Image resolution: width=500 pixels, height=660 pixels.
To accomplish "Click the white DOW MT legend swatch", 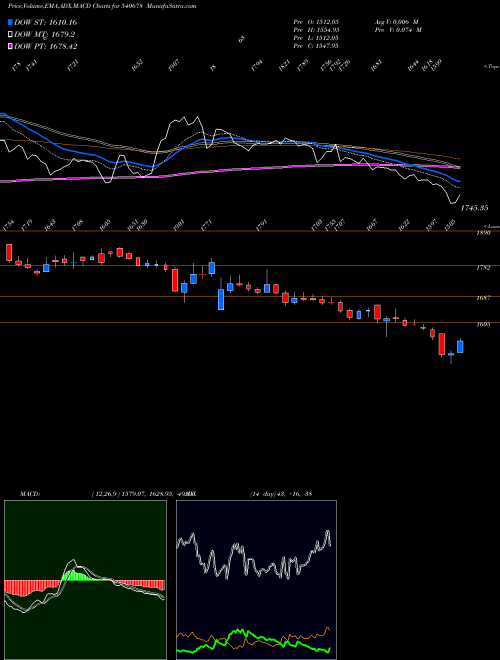I will pyautogui.click(x=11, y=35).
